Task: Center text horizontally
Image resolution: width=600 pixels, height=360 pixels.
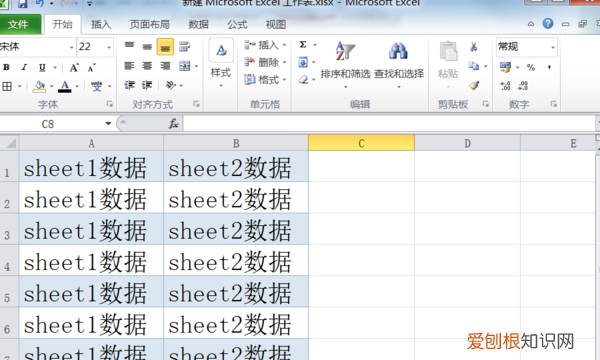Action: coord(147,66)
